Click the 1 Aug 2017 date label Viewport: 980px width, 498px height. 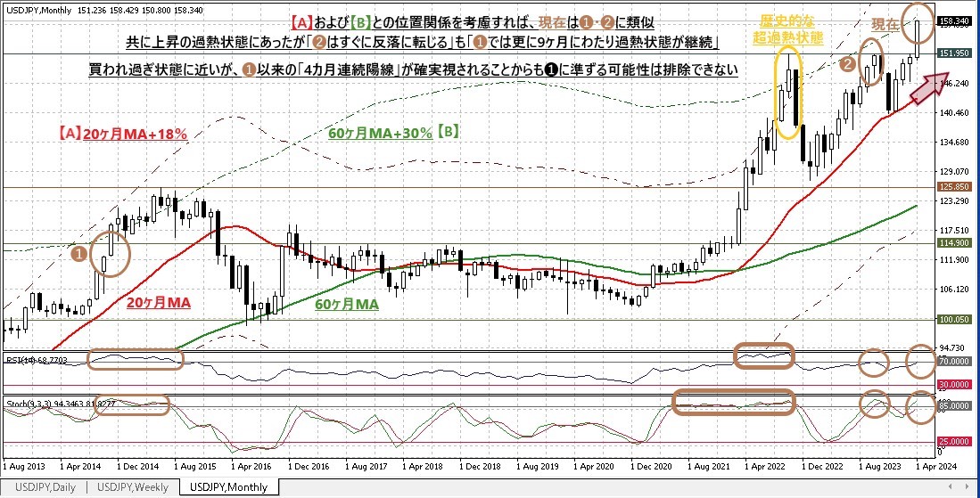(368, 466)
